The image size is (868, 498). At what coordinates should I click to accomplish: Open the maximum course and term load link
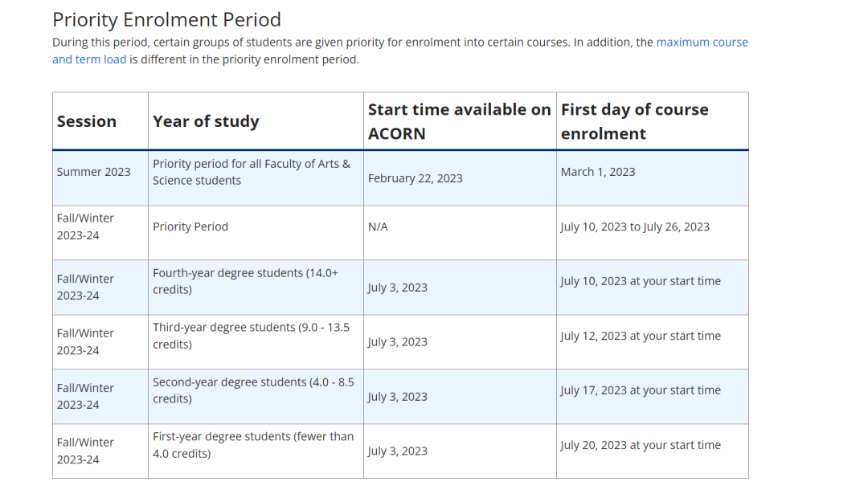pos(702,43)
